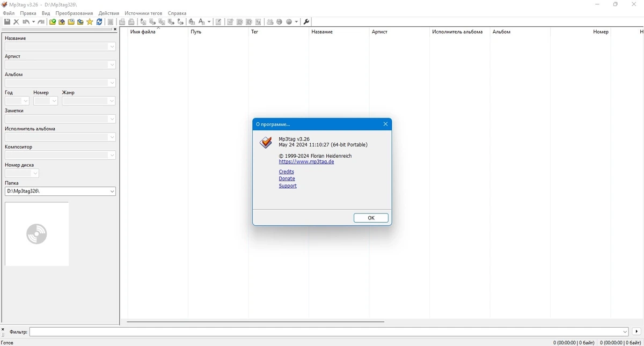This screenshot has height=346, width=644.
Task: Open the Действия menu
Action: [109, 13]
